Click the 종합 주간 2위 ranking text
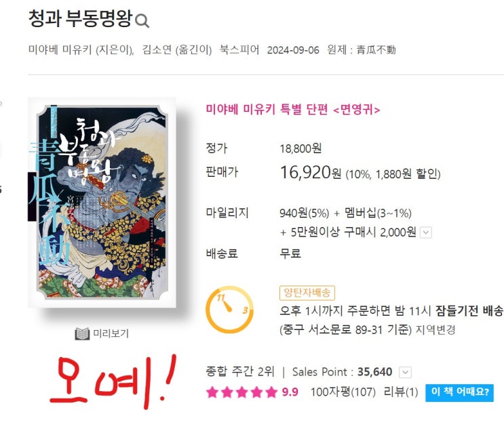This screenshot has height=431, width=504. (239, 371)
